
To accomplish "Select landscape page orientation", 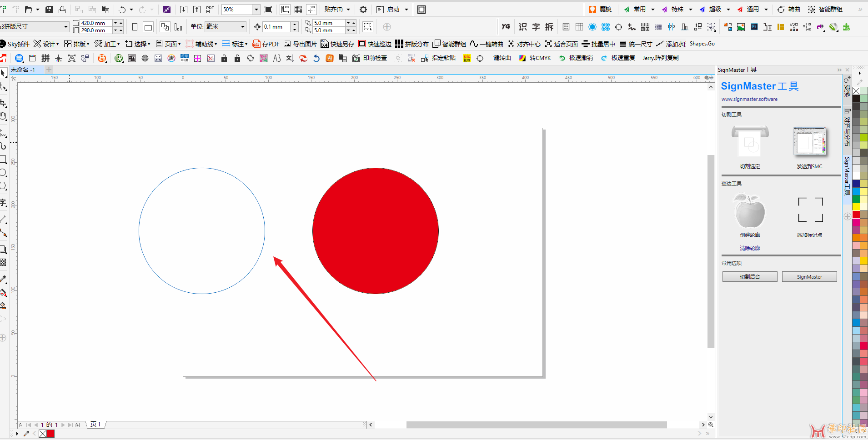I will coord(148,27).
